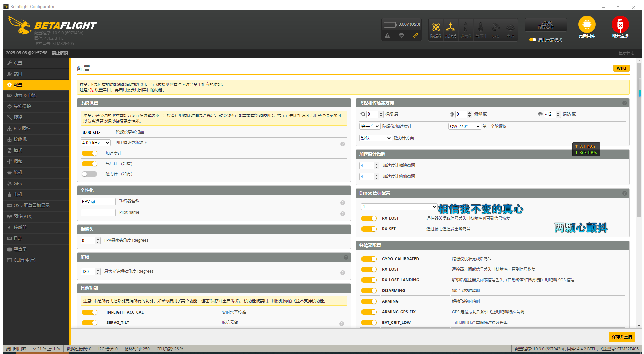Toggle Dshot beacon RX_SET switch
Viewport: 644px width, 354px height.
(x=369, y=229)
